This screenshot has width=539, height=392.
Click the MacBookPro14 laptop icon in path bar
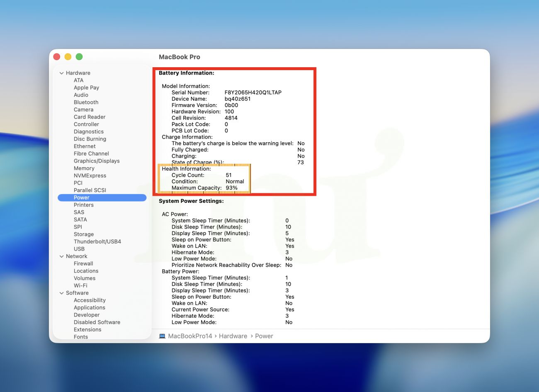point(162,336)
